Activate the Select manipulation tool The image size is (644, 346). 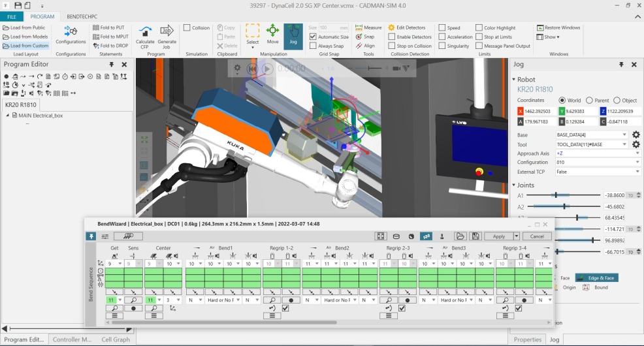[253, 36]
